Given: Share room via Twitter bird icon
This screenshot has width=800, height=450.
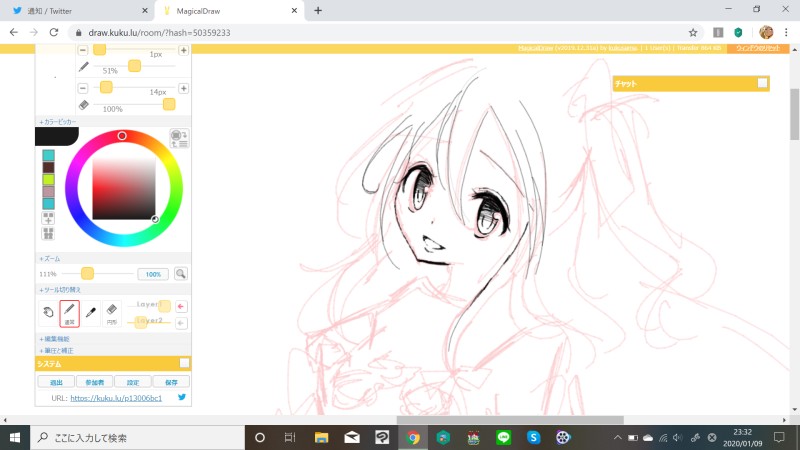Looking at the screenshot, I should click(x=182, y=397).
